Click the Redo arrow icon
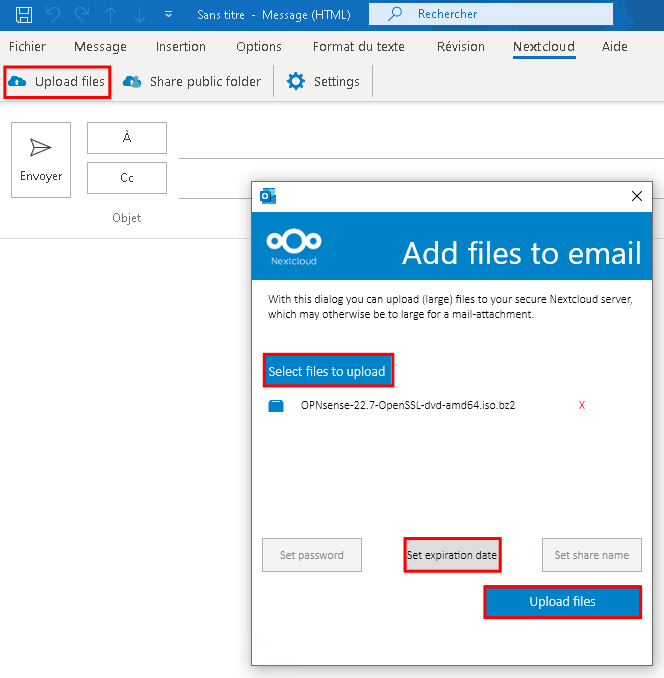 pyautogui.click(x=82, y=15)
